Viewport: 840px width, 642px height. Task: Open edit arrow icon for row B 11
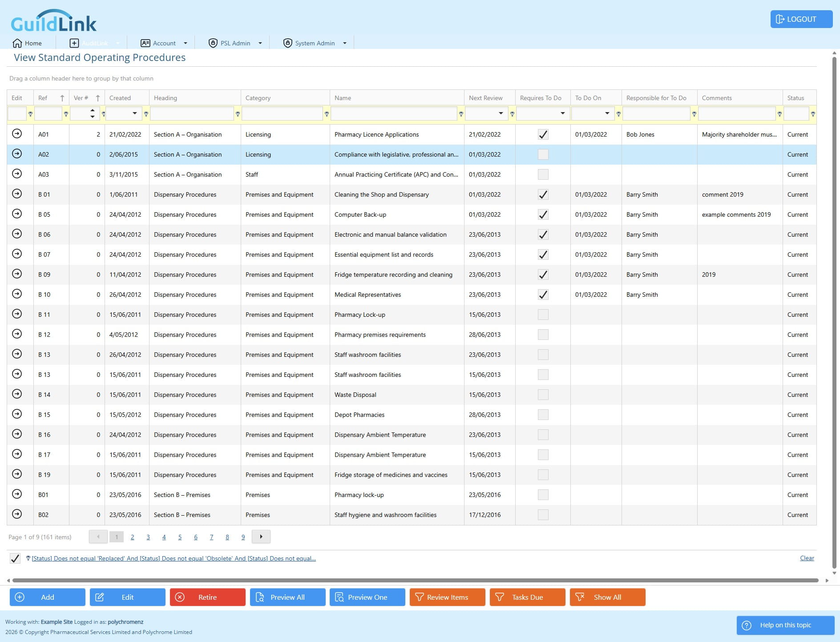[x=17, y=314]
